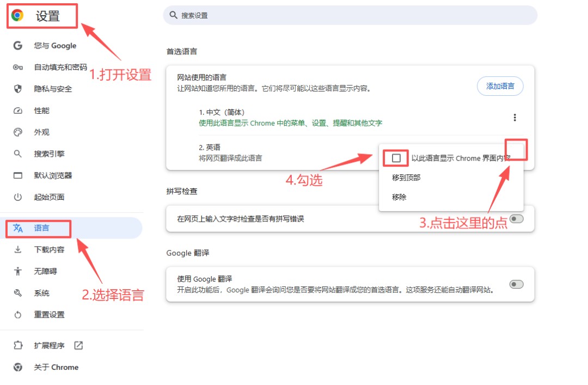This screenshot has width=588, height=385.
Task: Select the 自动填充和密码 key icon
Action: coord(16,68)
